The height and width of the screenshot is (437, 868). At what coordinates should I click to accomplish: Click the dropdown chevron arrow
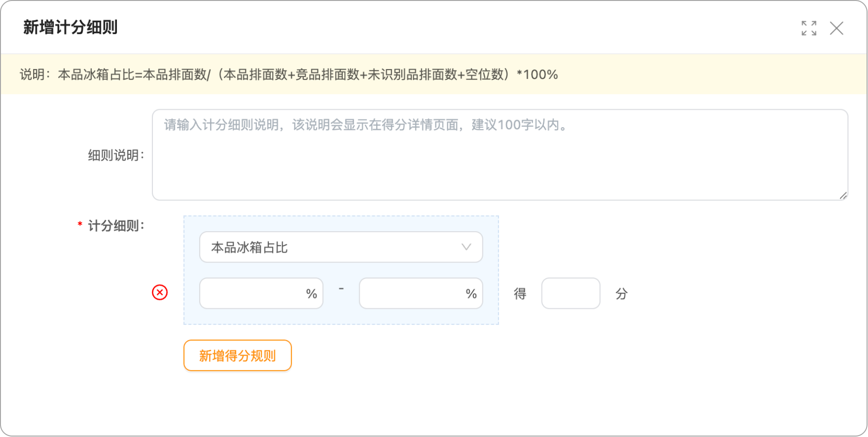466,247
